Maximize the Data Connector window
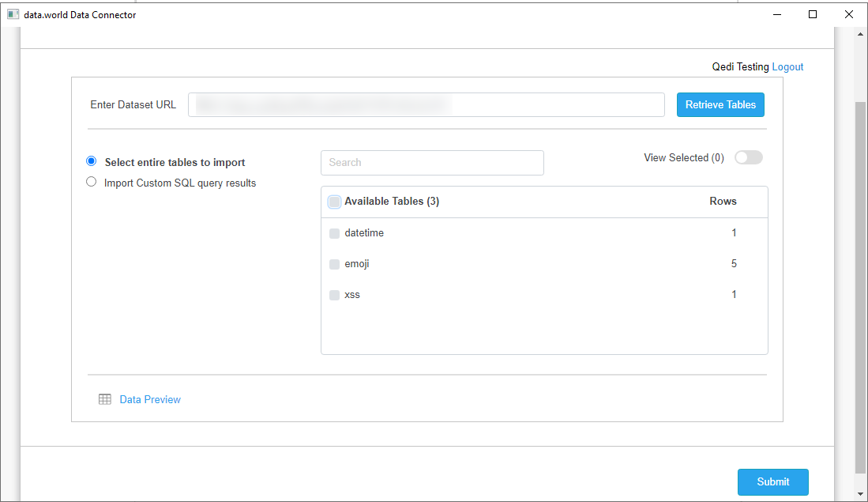The width and height of the screenshot is (868, 502). coord(813,14)
